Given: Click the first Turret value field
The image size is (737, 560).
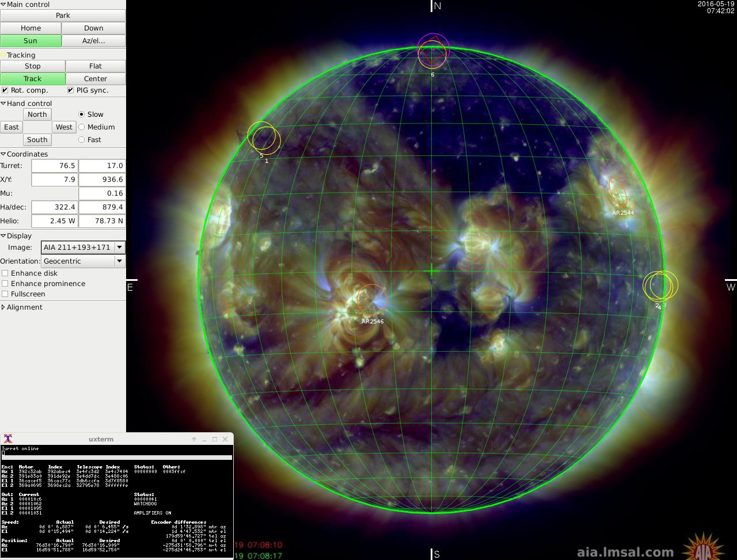Looking at the screenshot, I should (55, 166).
